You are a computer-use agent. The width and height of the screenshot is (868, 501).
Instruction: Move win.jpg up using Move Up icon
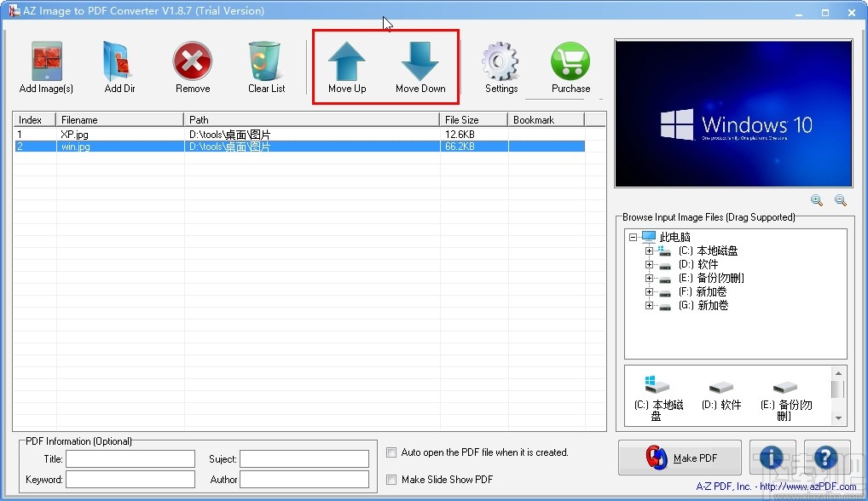346,60
